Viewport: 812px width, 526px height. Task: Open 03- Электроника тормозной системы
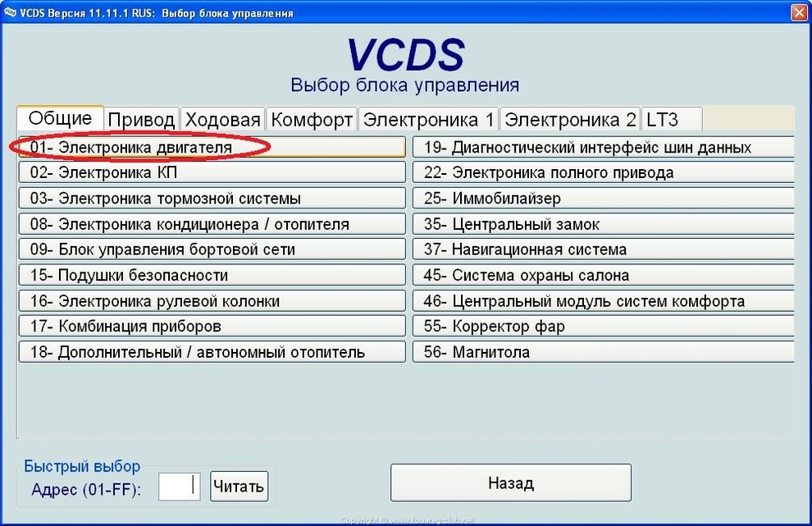(x=212, y=198)
